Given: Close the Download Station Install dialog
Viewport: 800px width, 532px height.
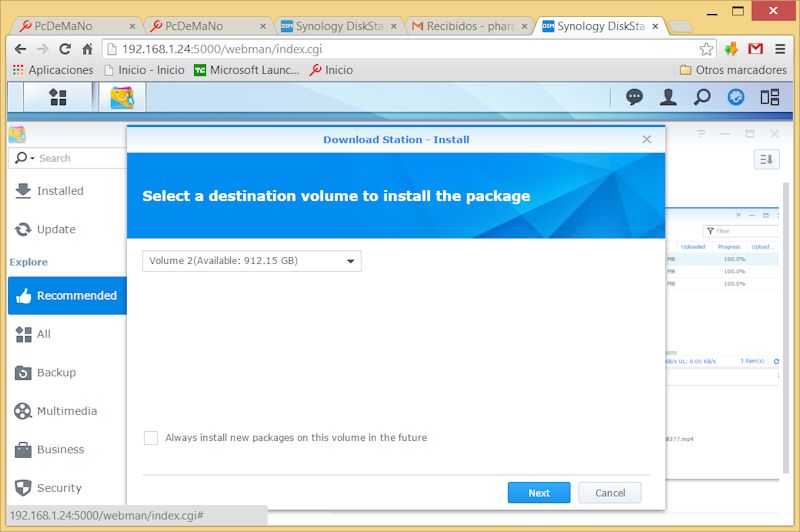Looking at the screenshot, I should [646, 139].
